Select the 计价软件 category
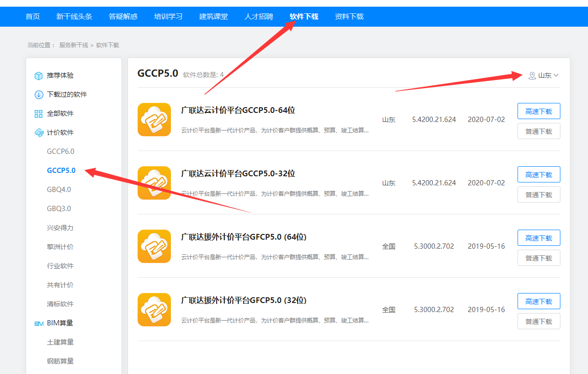This screenshot has height=374, width=588. pos(60,132)
